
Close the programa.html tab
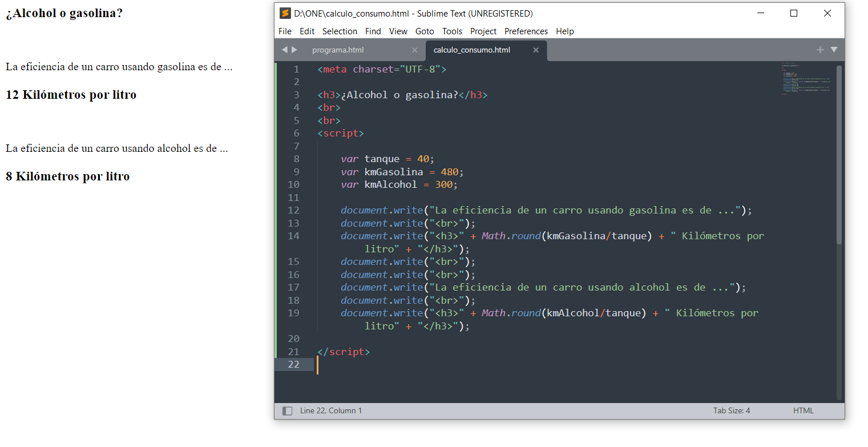pyautogui.click(x=415, y=50)
